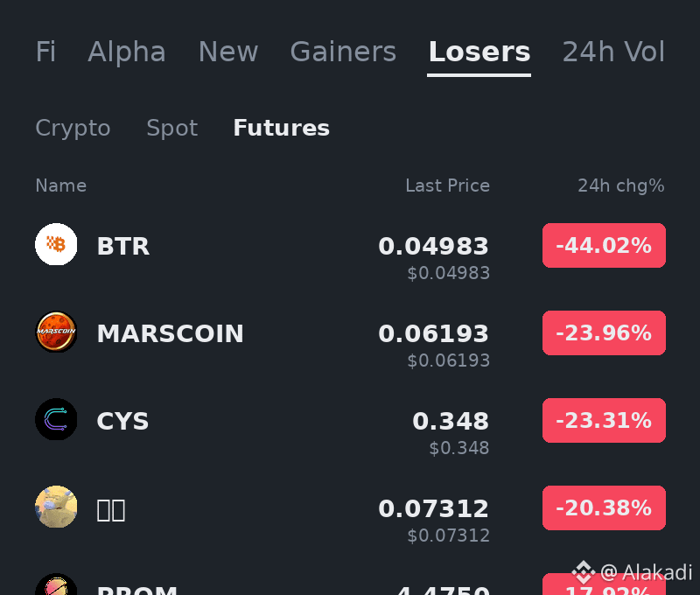Select the Spot sub-tab

171,128
